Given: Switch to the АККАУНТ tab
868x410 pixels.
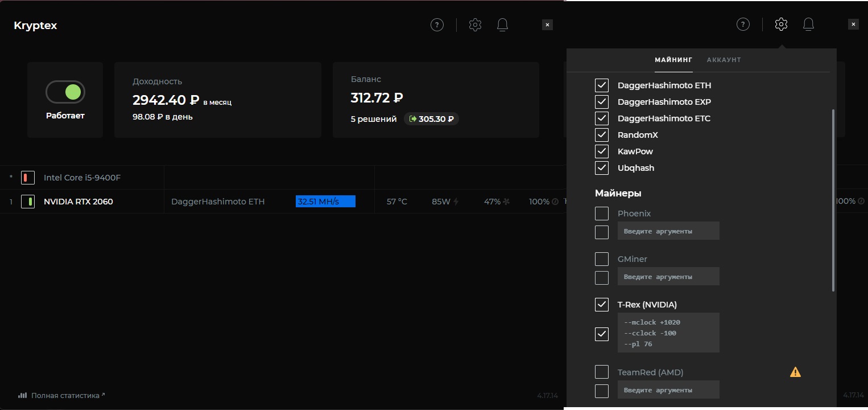Looking at the screenshot, I should tap(724, 60).
